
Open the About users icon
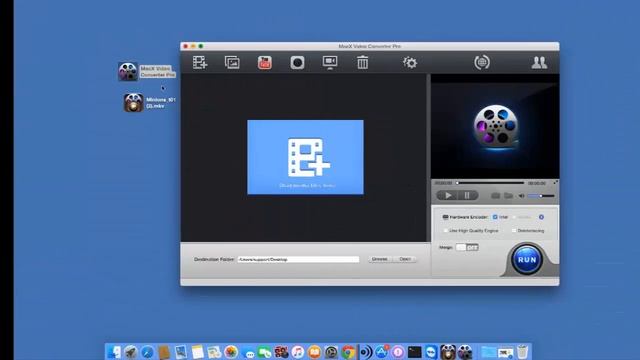tap(539, 62)
